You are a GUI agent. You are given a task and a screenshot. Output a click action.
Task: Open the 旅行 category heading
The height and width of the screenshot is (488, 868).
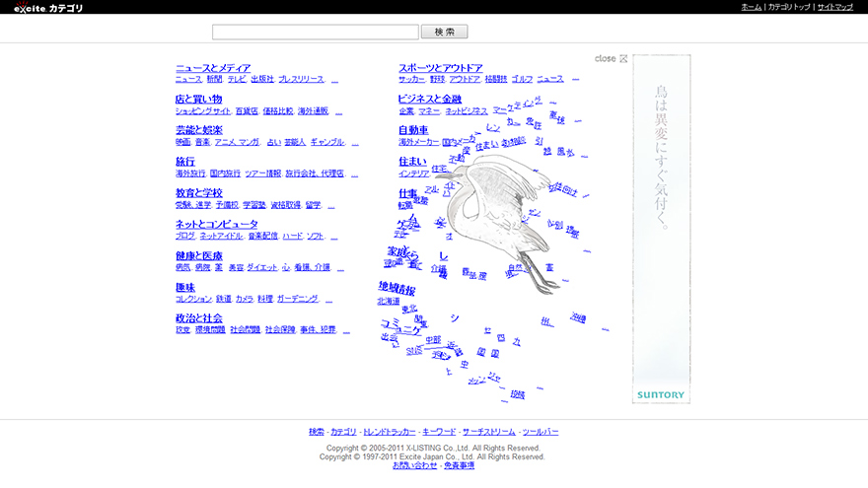(184, 162)
